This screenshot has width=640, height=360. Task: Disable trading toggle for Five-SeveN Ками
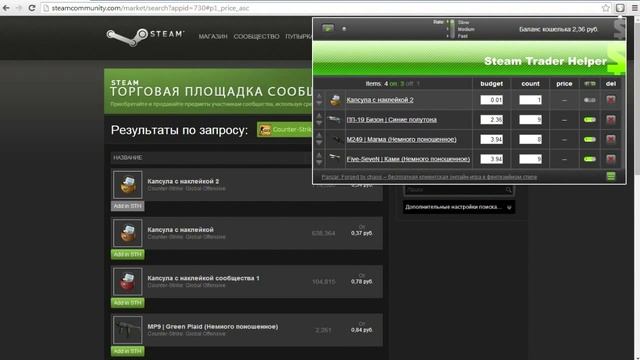click(x=589, y=159)
